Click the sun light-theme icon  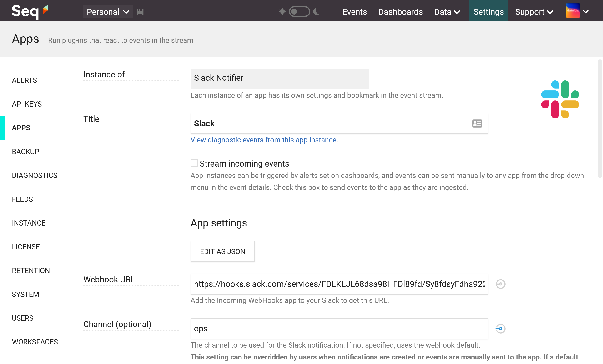tap(282, 11)
